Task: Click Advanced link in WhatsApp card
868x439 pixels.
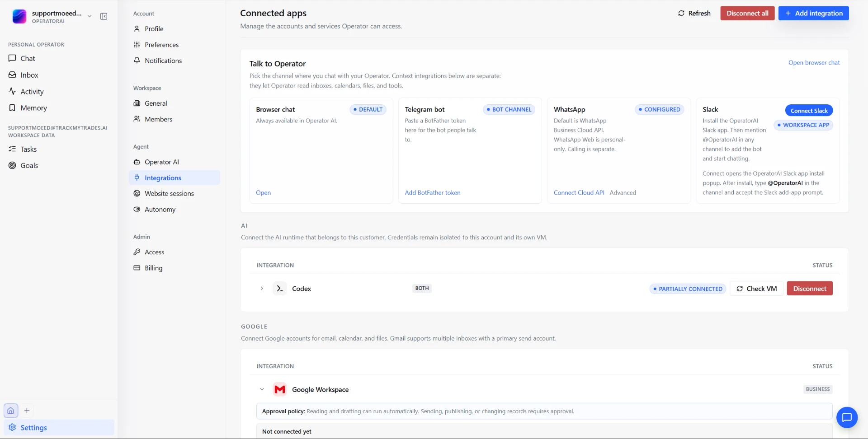Action: tap(623, 193)
